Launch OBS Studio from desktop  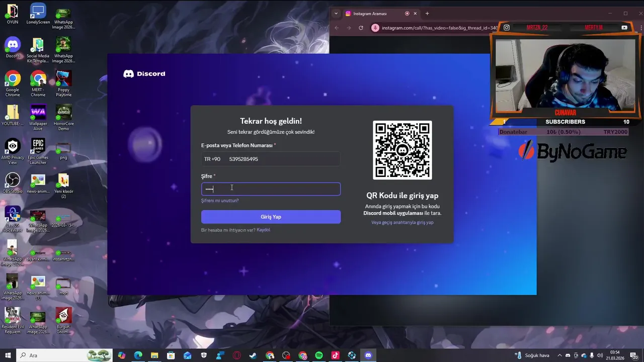pyautogui.click(x=13, y=184)
